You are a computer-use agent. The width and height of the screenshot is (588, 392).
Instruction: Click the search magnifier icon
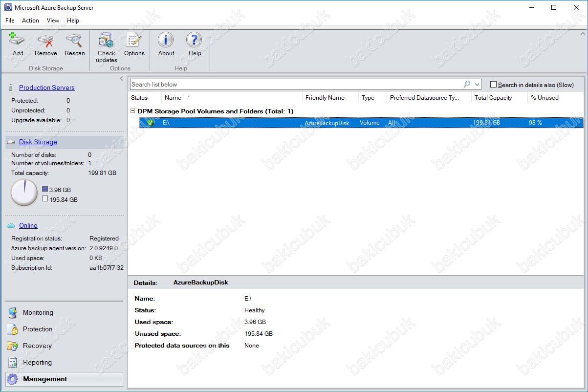coord(467,84)
